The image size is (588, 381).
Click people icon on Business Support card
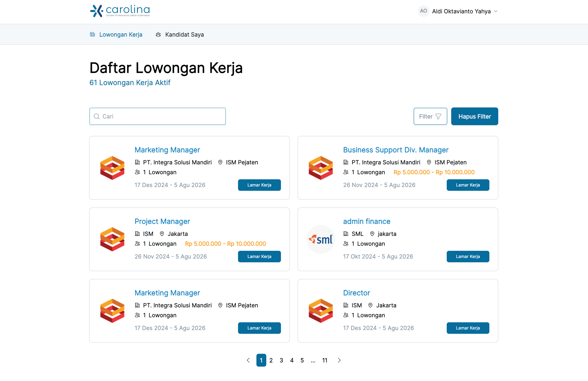coord(346,172)
